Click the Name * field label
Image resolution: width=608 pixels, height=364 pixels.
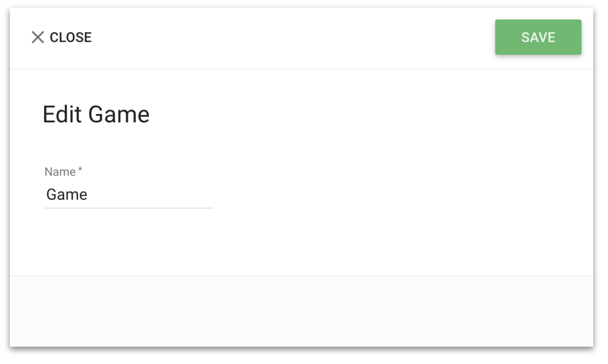coord(63,172)
